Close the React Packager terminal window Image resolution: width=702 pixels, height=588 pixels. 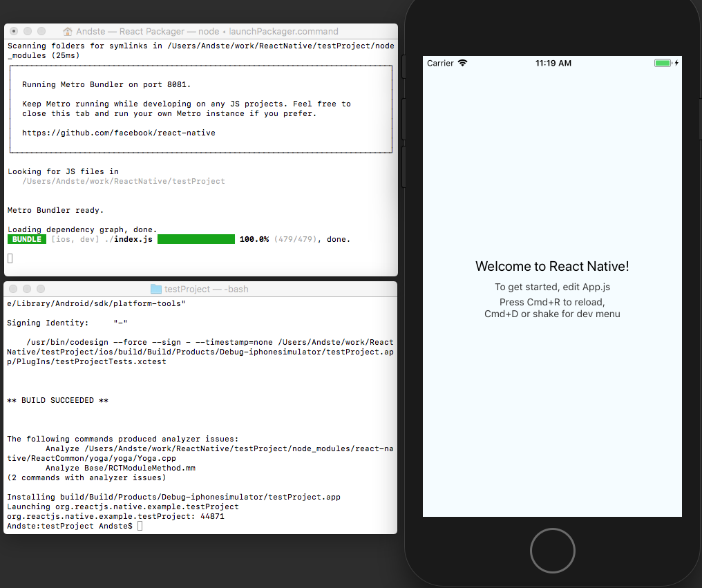pyautogui.click(x=14, y=31)
